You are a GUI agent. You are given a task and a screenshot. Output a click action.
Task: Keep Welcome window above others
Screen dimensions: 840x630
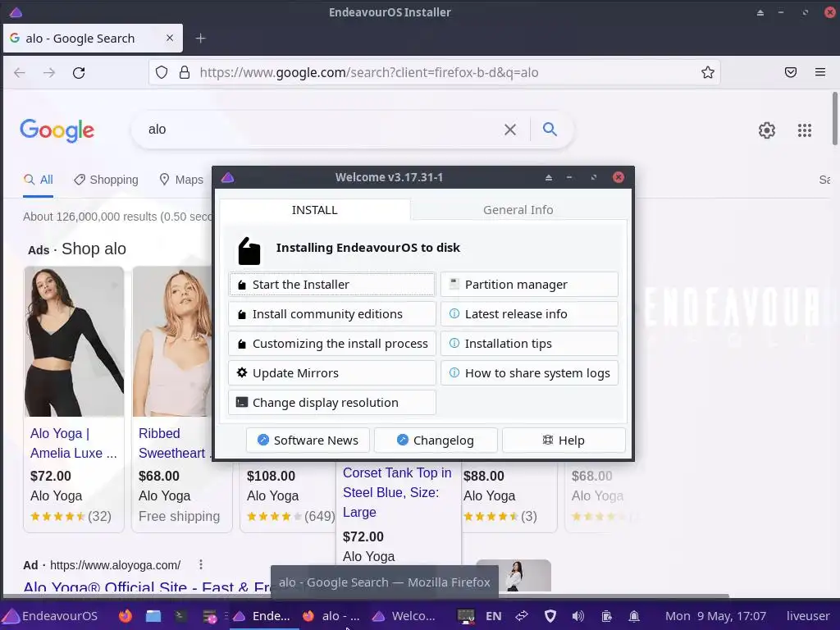(549, 177)
